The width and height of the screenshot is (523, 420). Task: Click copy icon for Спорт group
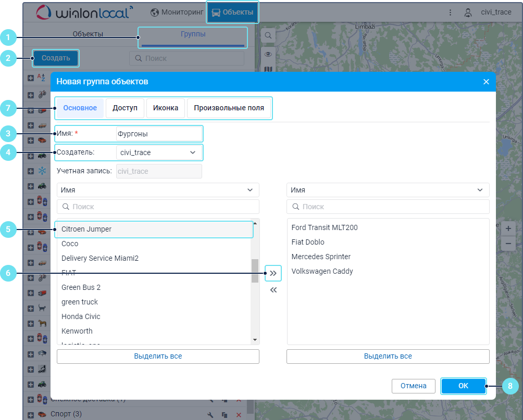[225, 414]
